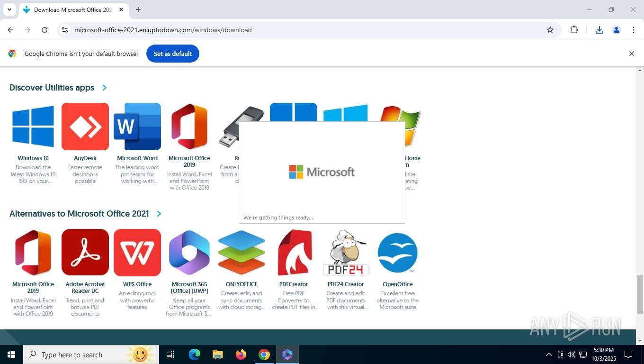Open the WPS Office icon

(x=137, y=253)
